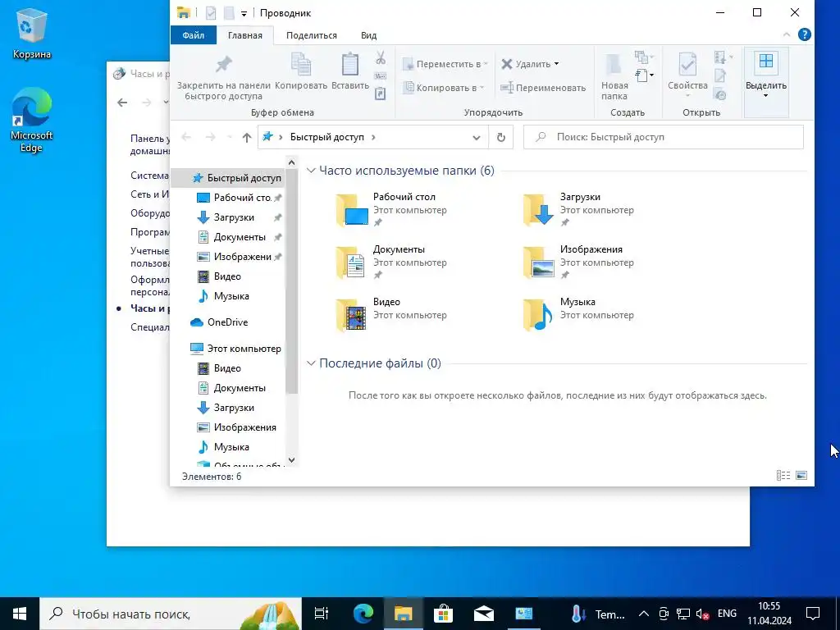The height and width of the screenshot is (630, 840).
Task: Click the Copy path icon in ribbon
Action: 381,75
